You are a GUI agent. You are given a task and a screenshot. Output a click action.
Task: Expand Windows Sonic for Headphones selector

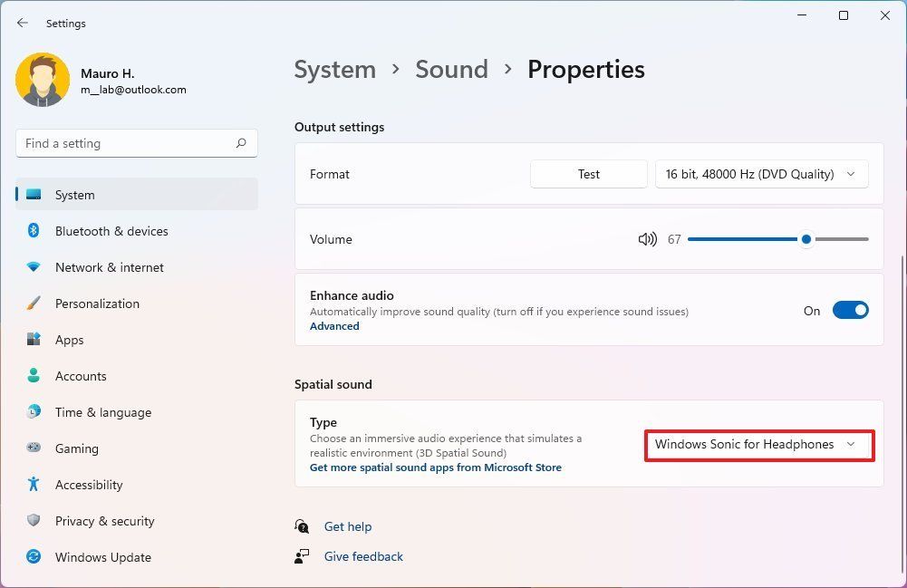click(x=757, y=444)
